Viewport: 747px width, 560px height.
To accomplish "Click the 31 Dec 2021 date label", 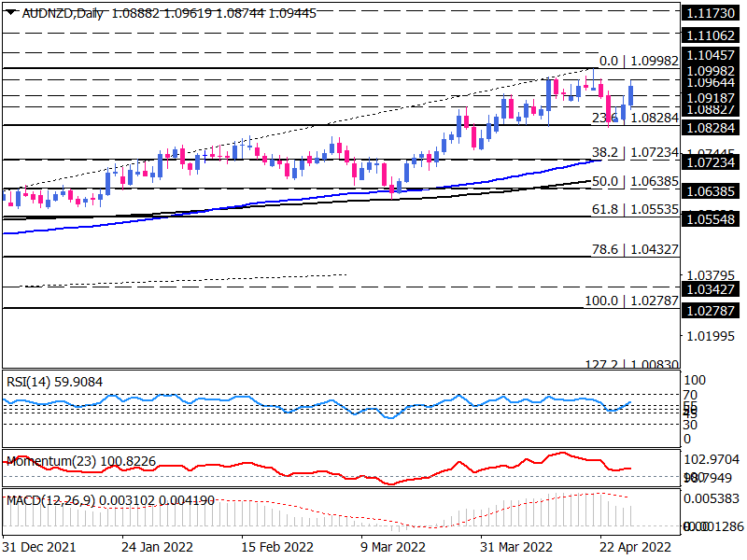I will click(x=39, y=547).
